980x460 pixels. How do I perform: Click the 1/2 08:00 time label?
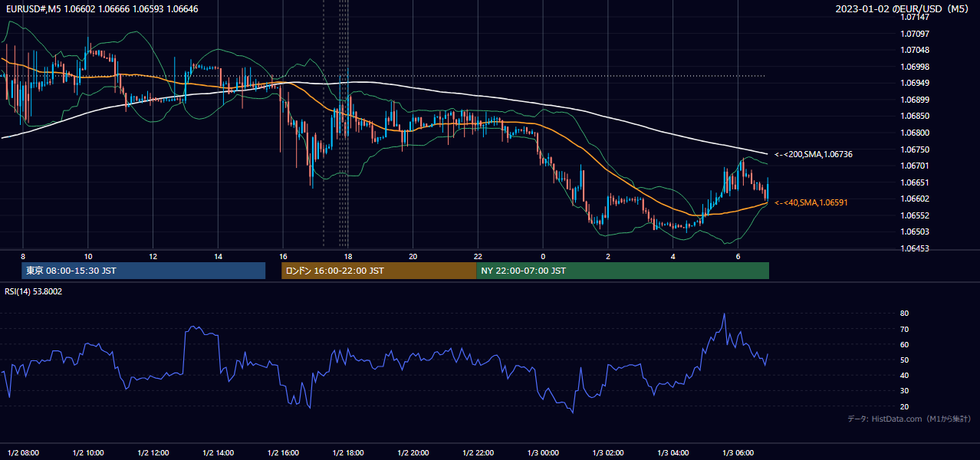(23, 452)
